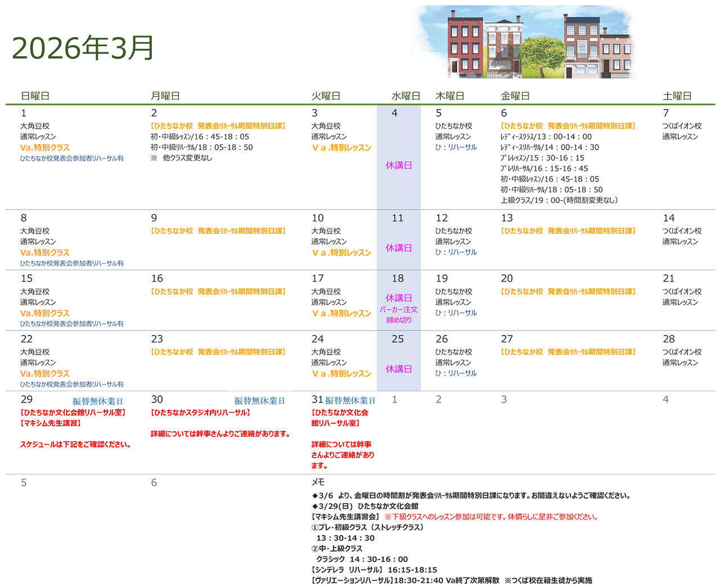Screen dimensions: 720x588
Task: Click Va.特別クラス on March 1
Action: tap(45, 148)
